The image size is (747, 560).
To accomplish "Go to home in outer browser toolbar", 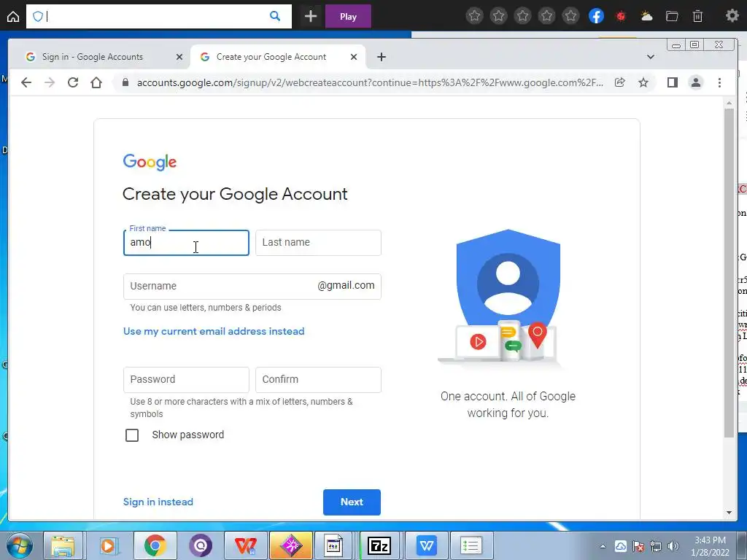I will pyautogui.click(x=13, y=17).
